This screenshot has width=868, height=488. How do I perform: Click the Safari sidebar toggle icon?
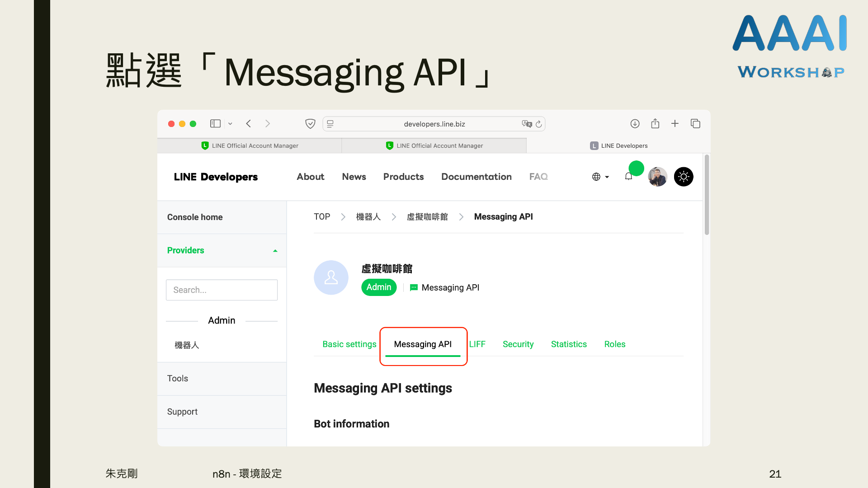[x=215, y=123]
